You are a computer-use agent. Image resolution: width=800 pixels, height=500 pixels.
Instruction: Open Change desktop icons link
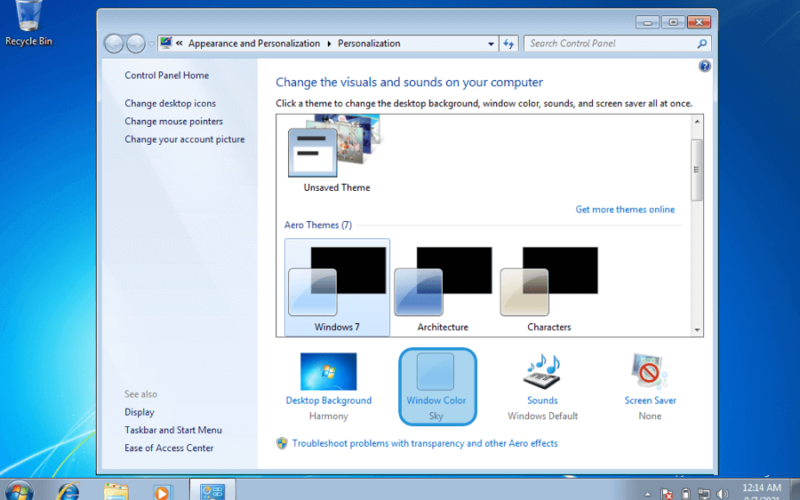[170, 104]
